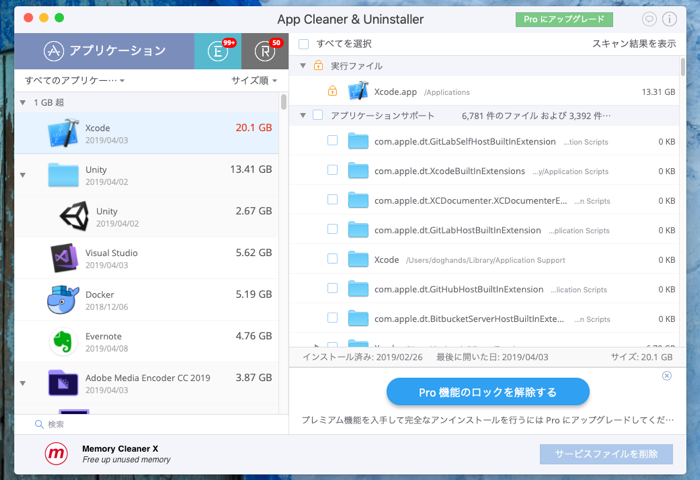This screenshot has height=480, width=700.
Task: Select the Unity 2.67 GB row
Action: (146, 216)
